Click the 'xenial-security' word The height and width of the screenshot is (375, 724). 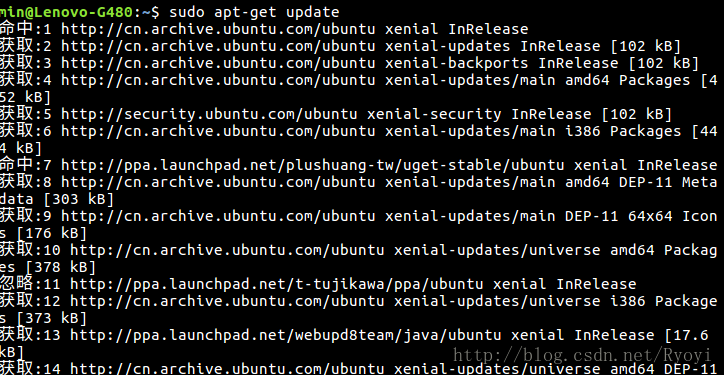434,114
